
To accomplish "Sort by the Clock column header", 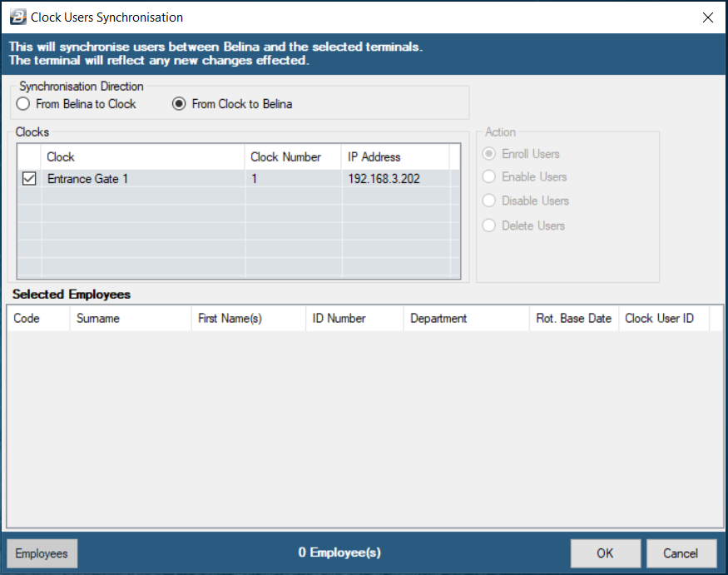I will pyautogui.click(x=143, y=157).
